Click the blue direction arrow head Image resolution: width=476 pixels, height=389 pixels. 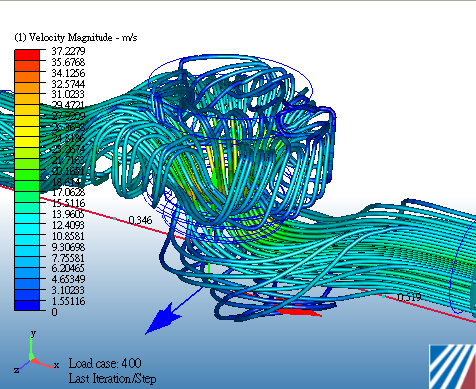click(x=162, y=318)
